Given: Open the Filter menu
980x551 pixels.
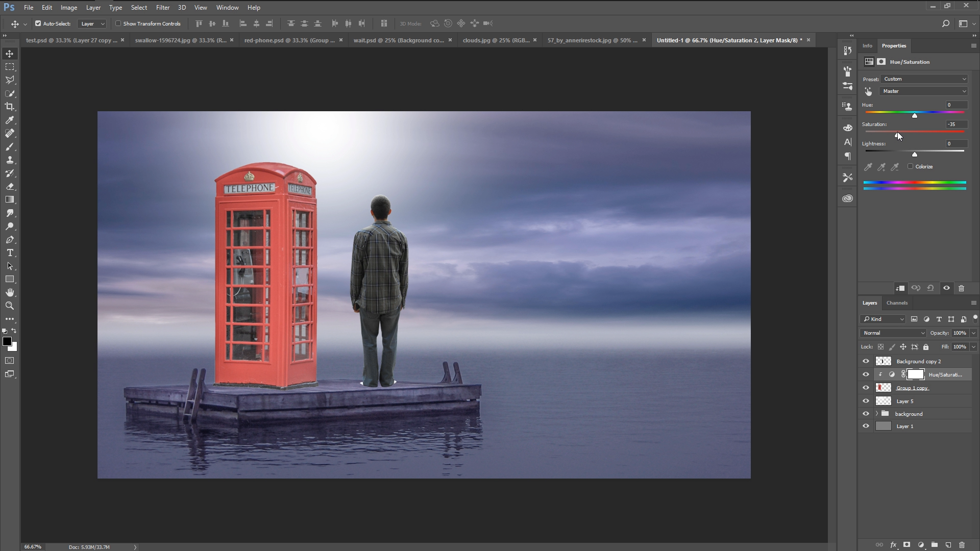Looking at the screenshot, I should (x=163, y=8).
